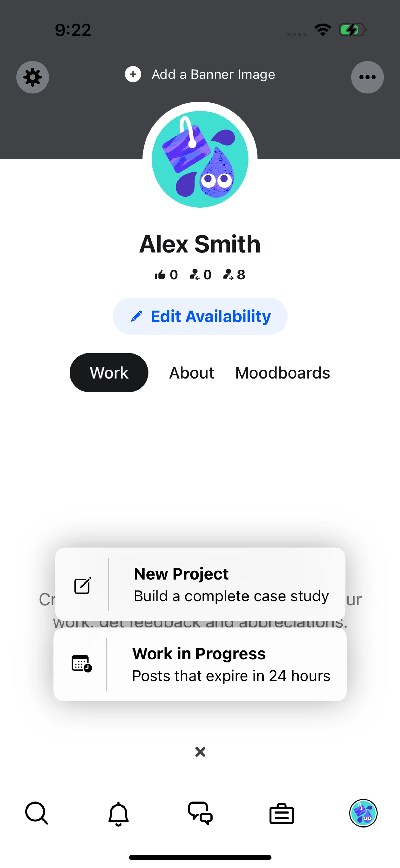
Task: Choose Work in Progress menu option
Action: click(x=200, y=664)
